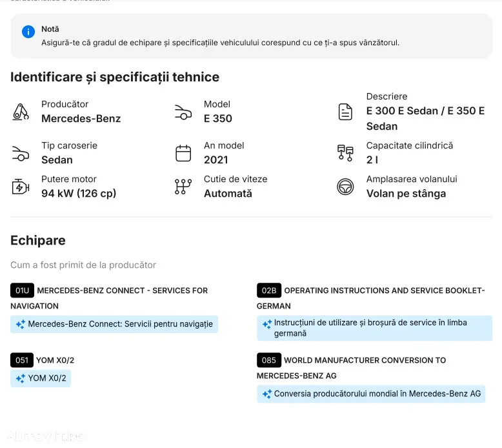Click the car icon next to Model
502x448 pixels.
(183, 112)
